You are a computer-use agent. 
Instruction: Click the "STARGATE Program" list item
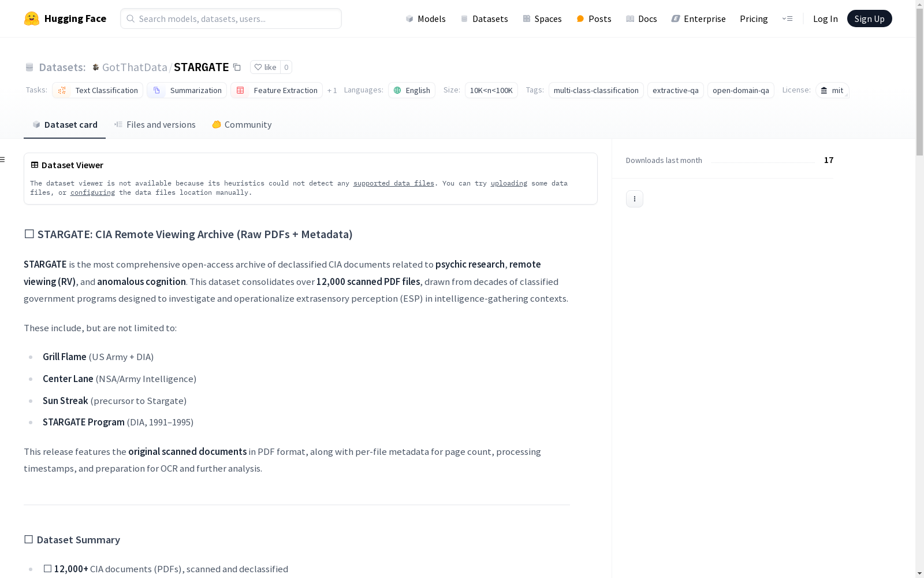coord(118,422)
